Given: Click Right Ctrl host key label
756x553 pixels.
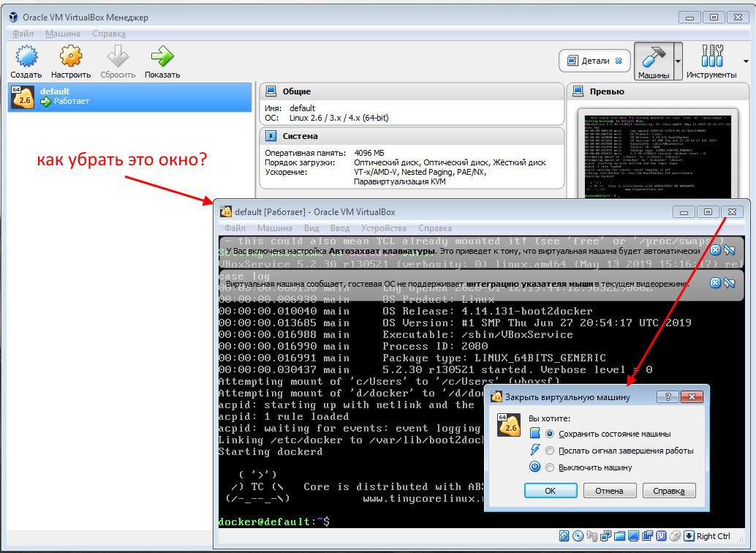Looking at the screenshot, I should click(714, 536).
